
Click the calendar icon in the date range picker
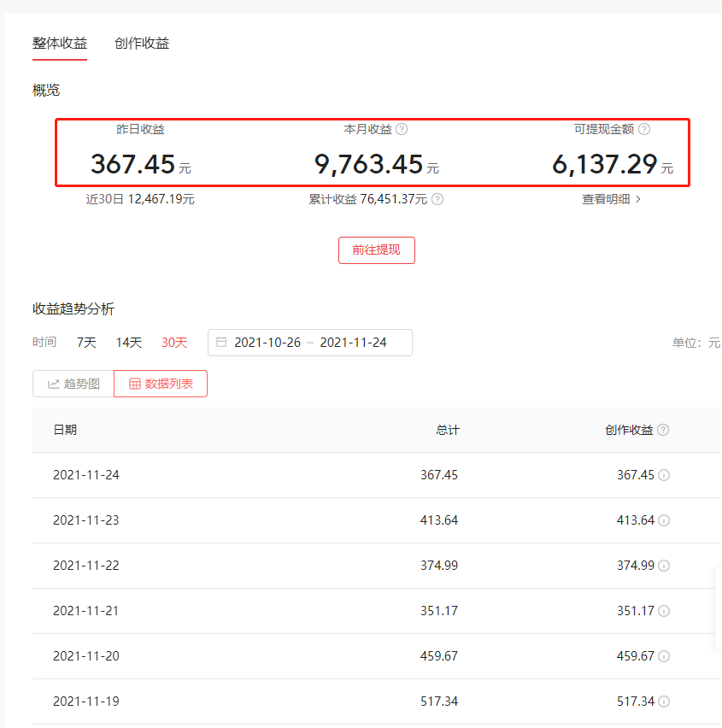[x=221, y=342]
